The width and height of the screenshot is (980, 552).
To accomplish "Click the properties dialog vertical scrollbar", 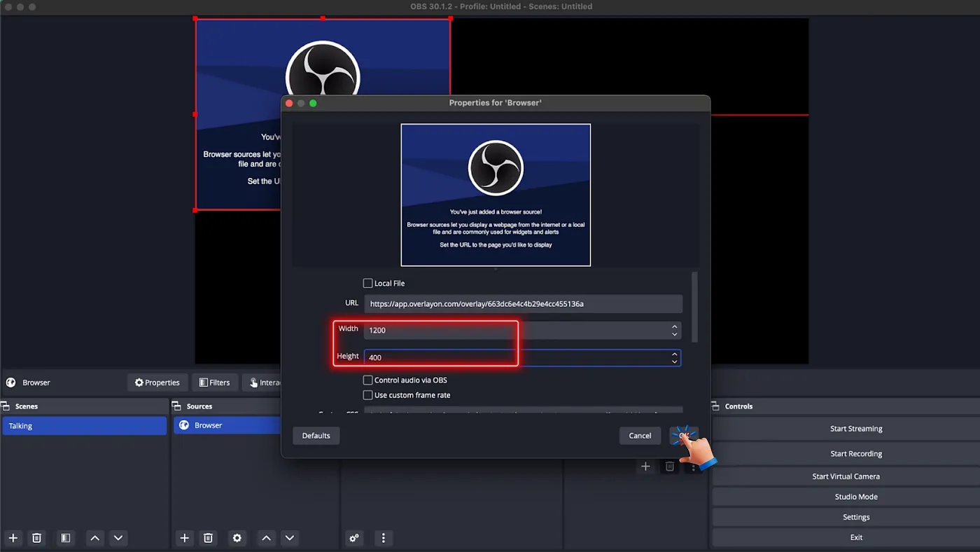I will (x=694, y=307).
